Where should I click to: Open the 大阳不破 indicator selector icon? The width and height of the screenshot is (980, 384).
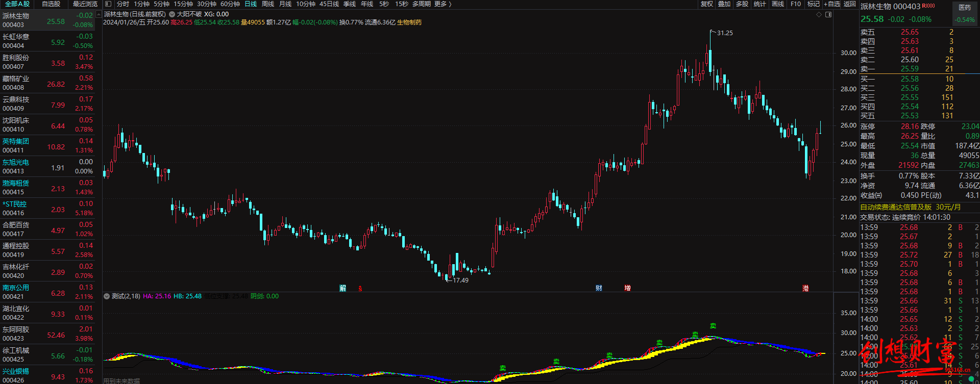coord(172,14)
